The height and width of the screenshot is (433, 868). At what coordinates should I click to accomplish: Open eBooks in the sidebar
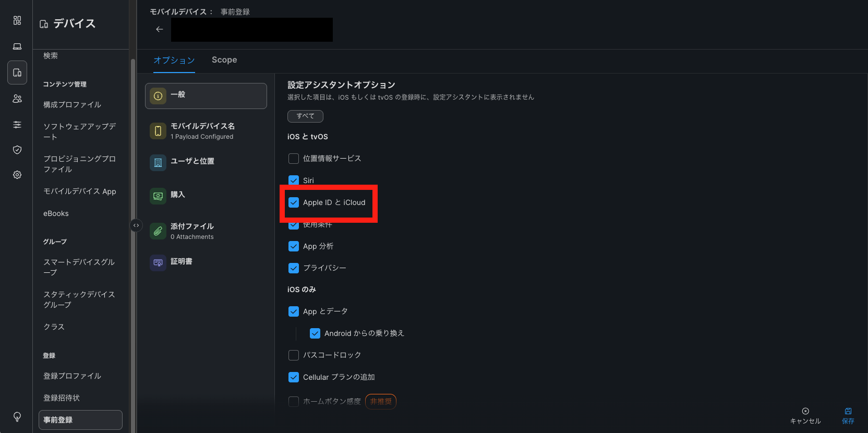tap(56, 213)
